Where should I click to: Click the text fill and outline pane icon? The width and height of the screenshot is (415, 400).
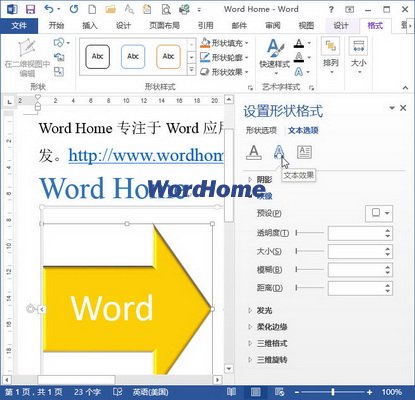254,152
